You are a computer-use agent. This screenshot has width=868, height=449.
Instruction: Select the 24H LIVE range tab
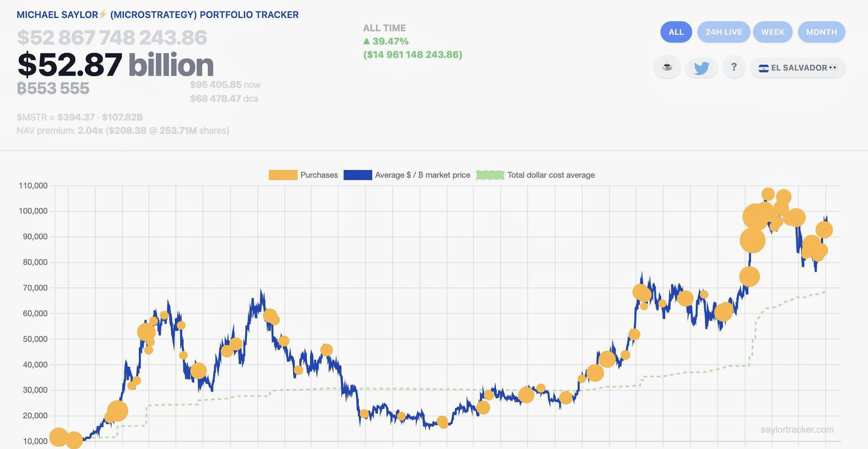click(723, 32)
